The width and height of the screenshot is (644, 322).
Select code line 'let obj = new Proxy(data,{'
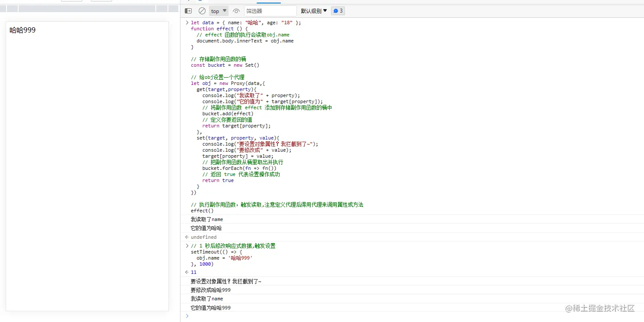coord(228,83)
